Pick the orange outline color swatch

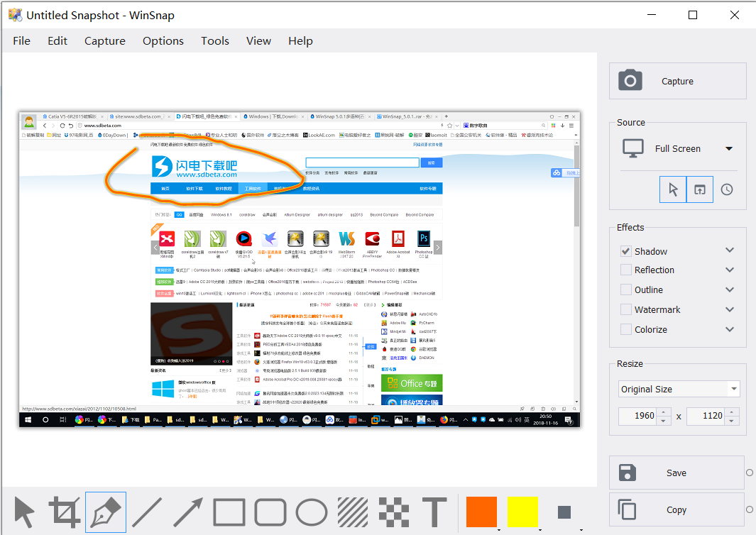point(481,512)
